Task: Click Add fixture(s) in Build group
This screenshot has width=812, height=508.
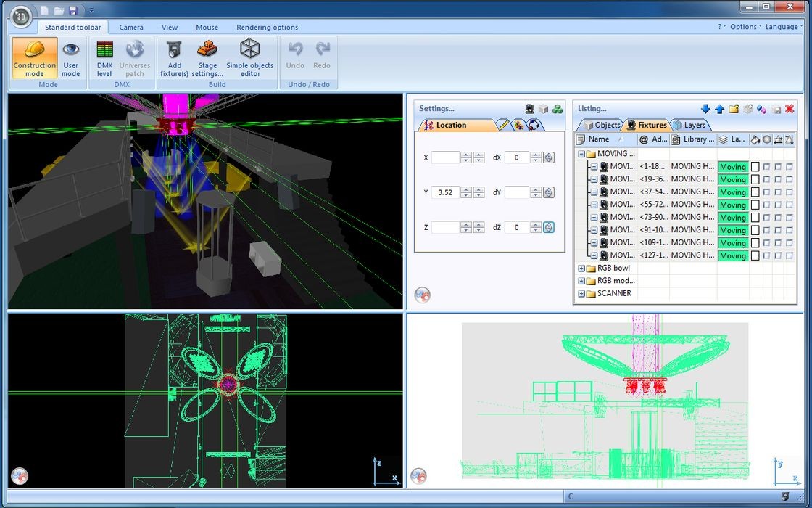Action: pyautogui.click(x=174, y=59)
